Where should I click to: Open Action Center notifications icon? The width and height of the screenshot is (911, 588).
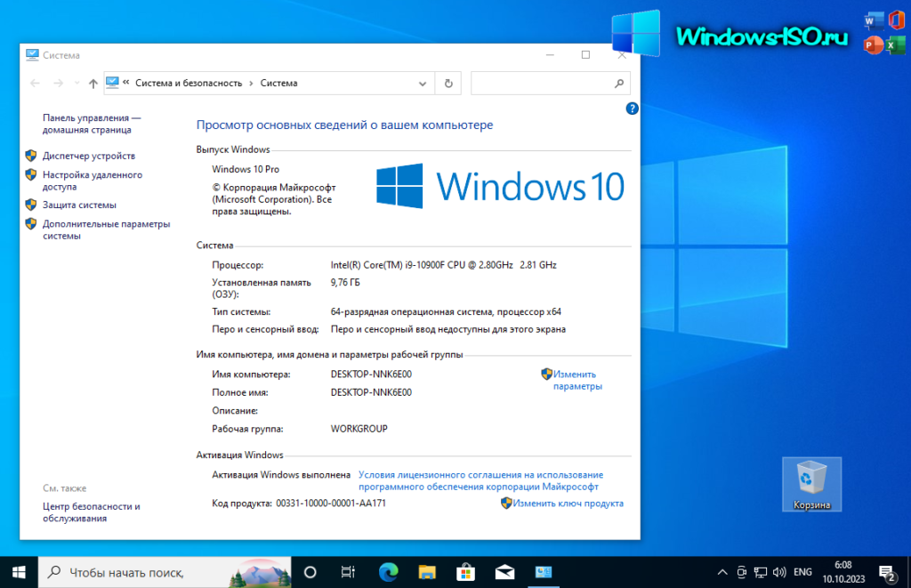(887, 572)
